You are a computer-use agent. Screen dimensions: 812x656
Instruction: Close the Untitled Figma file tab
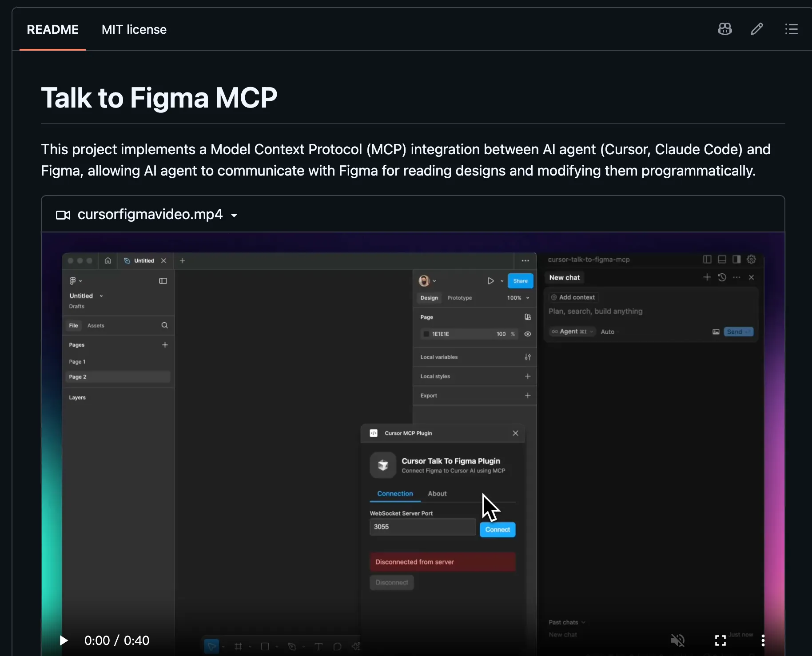coord(163,261)
